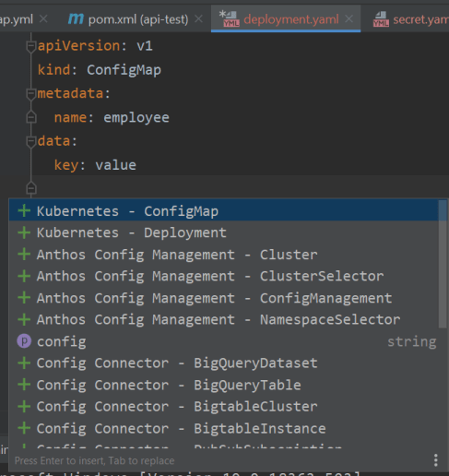Image resolution: width=449 pixels, height=476 pixels.
Task: Insert Config Connector - BigQueryDataset template
Action: [x=224, y=363]
